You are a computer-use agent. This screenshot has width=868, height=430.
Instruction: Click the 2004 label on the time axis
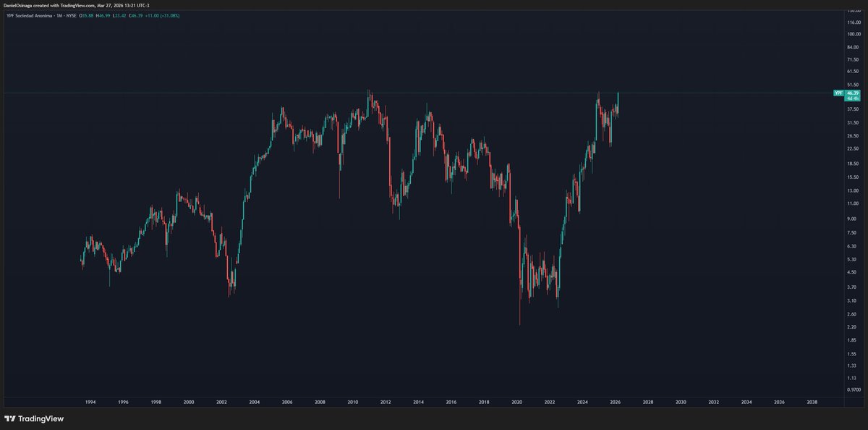(x=254, y=402)
